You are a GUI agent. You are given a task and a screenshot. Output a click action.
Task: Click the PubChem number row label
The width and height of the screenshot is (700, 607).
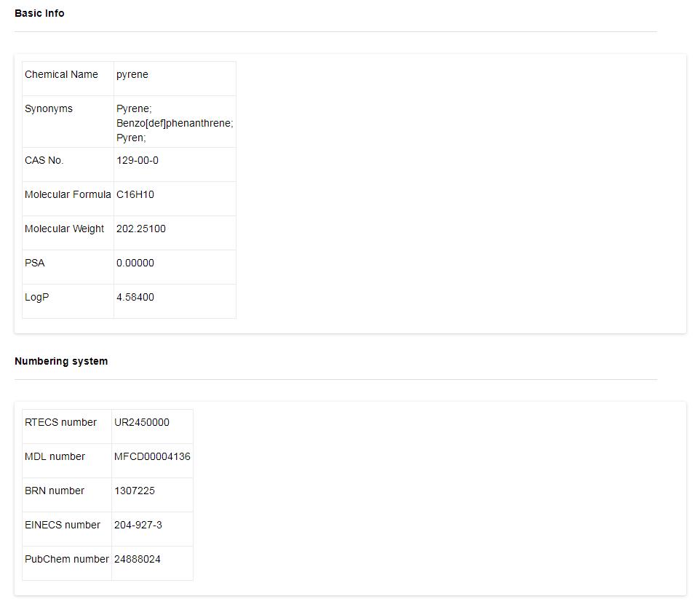(x=67, y=559)
